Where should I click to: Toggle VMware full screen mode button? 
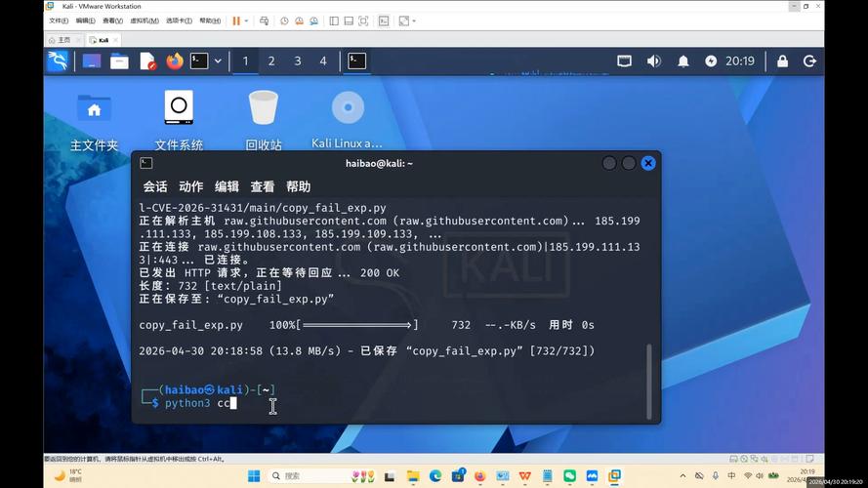(x=363, y=21)
